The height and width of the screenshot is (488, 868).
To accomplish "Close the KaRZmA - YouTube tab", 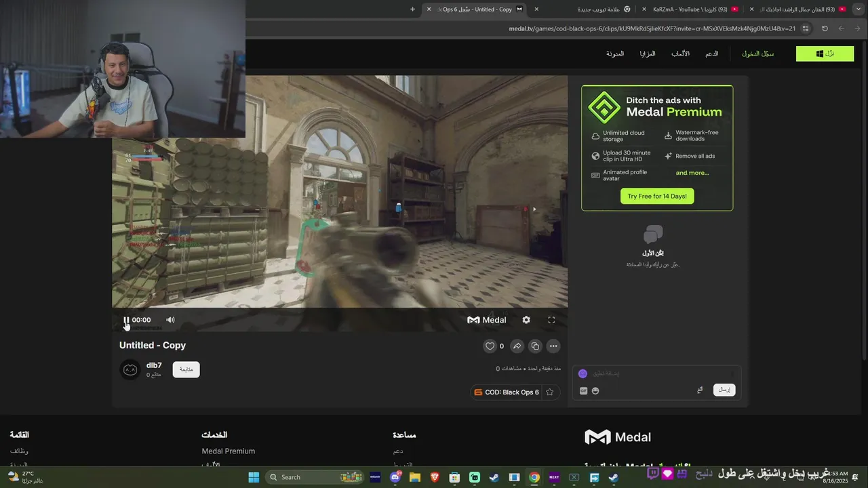I will 644,9.
